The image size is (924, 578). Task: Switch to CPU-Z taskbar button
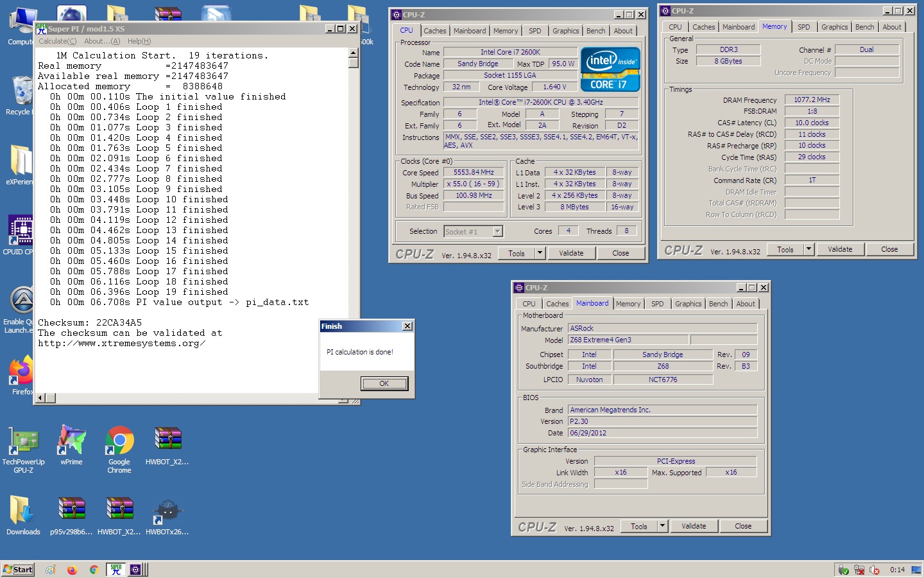pyautogui.click(x=135, y=570)
